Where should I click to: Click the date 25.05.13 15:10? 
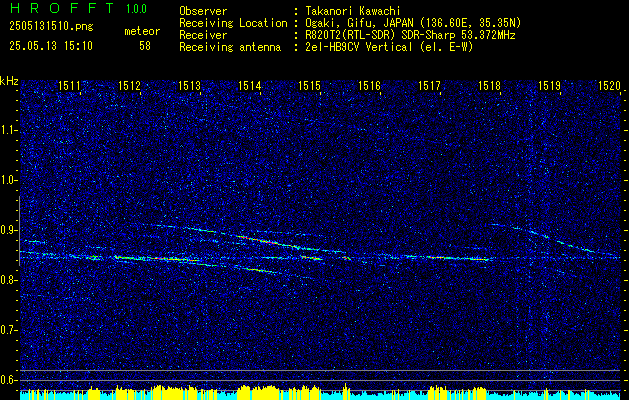(x=51, y=46)
